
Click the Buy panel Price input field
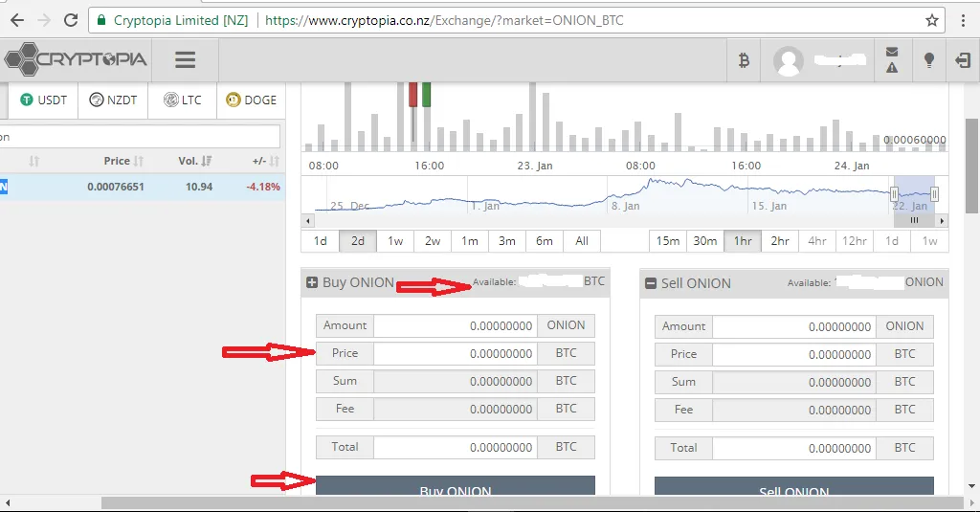pyautogui.click(x=456, y=353)
